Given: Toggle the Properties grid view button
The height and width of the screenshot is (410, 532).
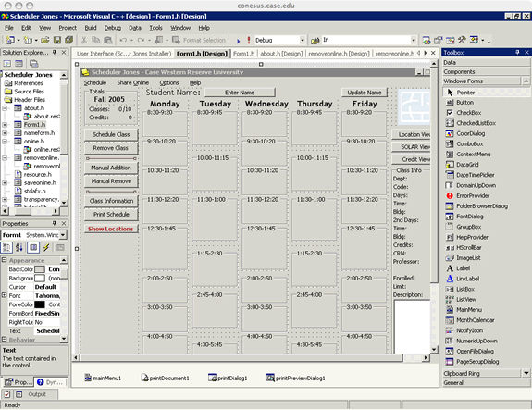Looking at the screenshot, I should click(x=33, y=247).
